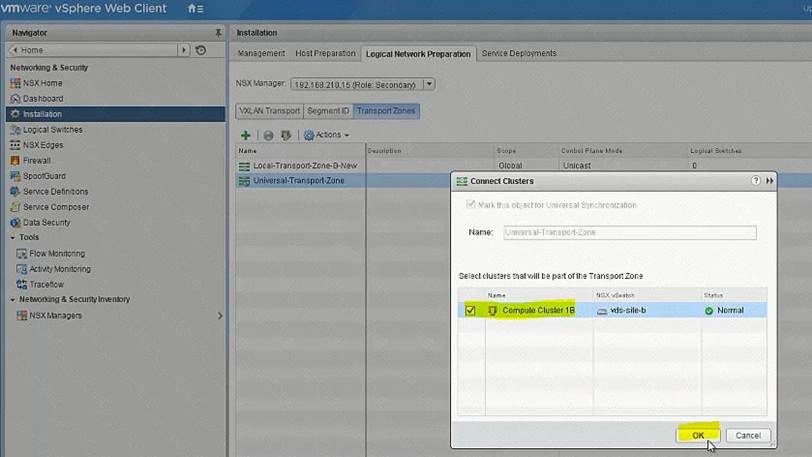Open Firewall in the navigator
Screen dimensions: 812x457
tap(37, 160)
